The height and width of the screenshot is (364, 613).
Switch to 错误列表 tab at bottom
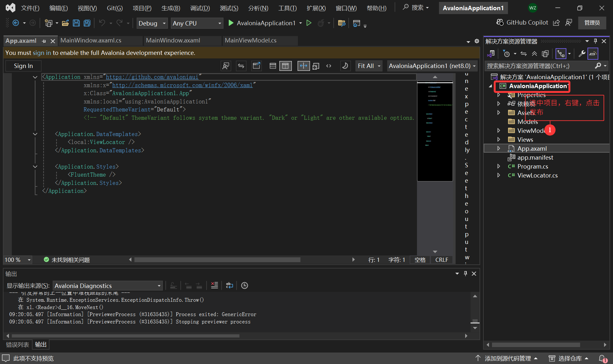[18, 345]
